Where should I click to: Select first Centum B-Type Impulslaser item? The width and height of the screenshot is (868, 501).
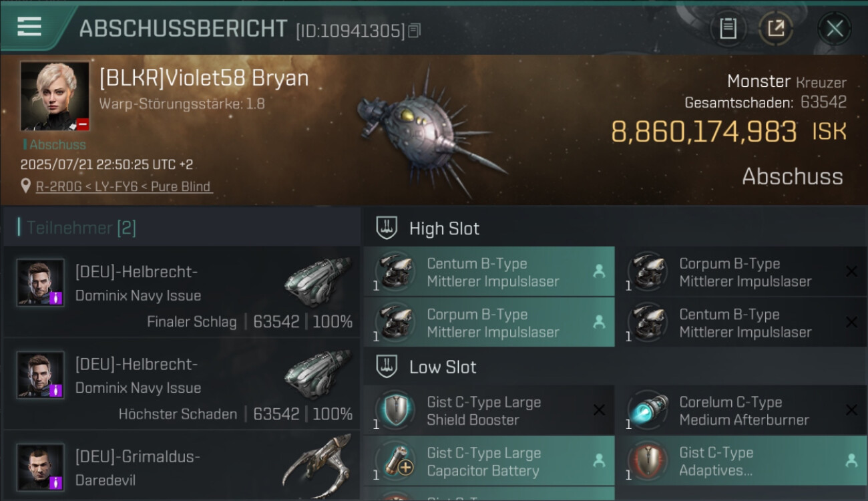point(489,272)
